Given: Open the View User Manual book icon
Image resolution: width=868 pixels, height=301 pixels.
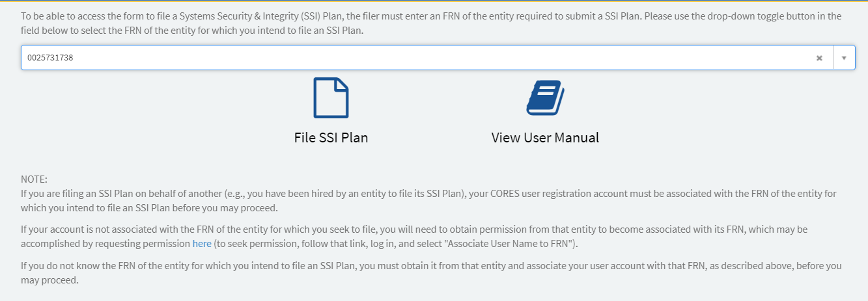Looking at the screenshot, I should point(545,98).
